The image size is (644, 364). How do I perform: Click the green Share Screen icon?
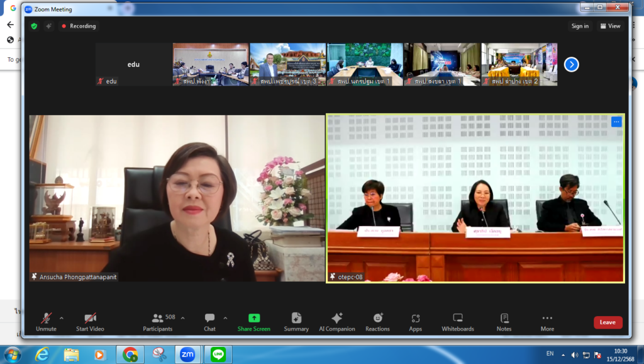pos(253,319)
